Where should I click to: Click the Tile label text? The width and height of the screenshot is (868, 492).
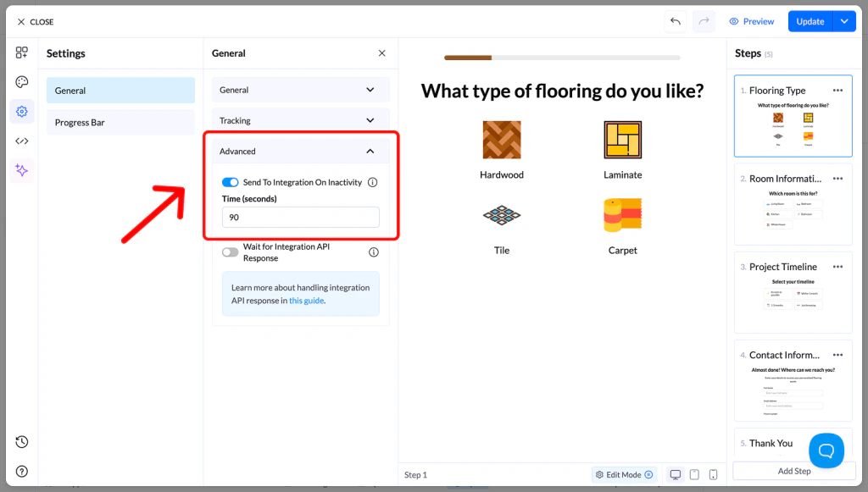pyautogui.click(x=502, y=251)
